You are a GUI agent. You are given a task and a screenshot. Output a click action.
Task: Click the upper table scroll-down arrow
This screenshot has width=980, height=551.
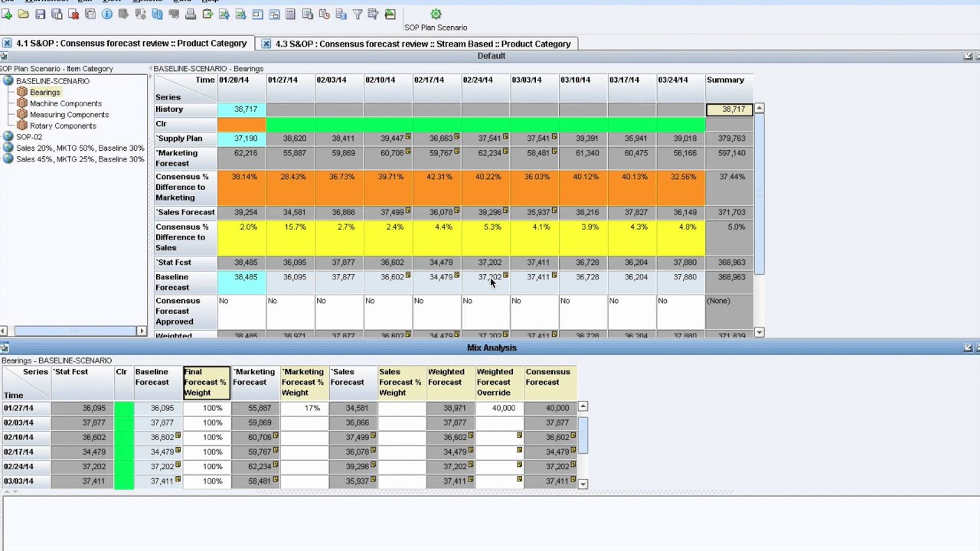coord(759,332)
